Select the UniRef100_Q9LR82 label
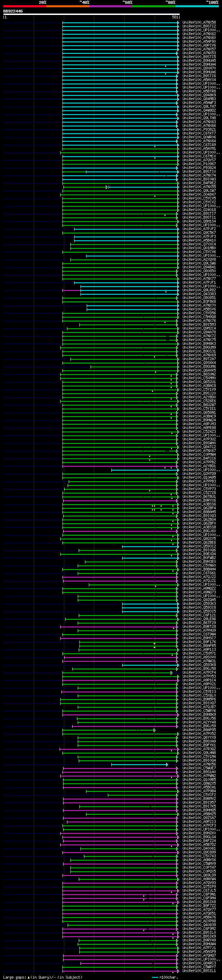This screenshot has width=222, height=980. pos(199,290)
